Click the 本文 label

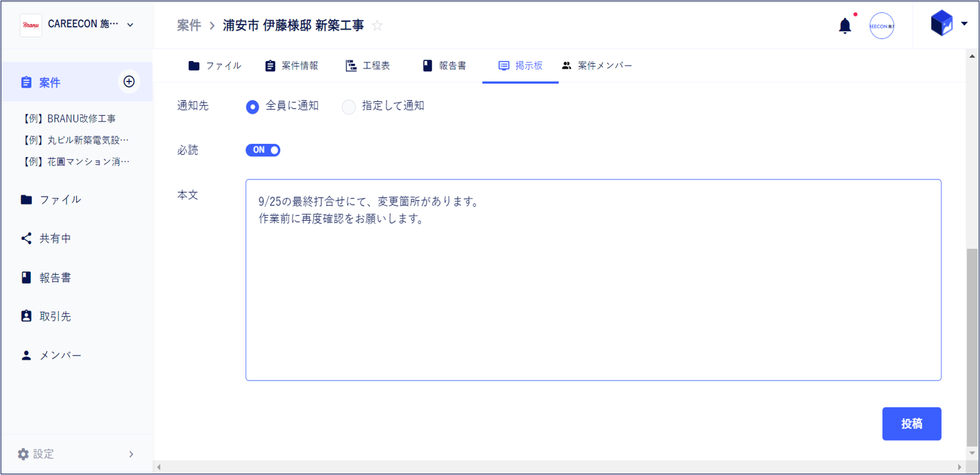[x=188, y=195]
